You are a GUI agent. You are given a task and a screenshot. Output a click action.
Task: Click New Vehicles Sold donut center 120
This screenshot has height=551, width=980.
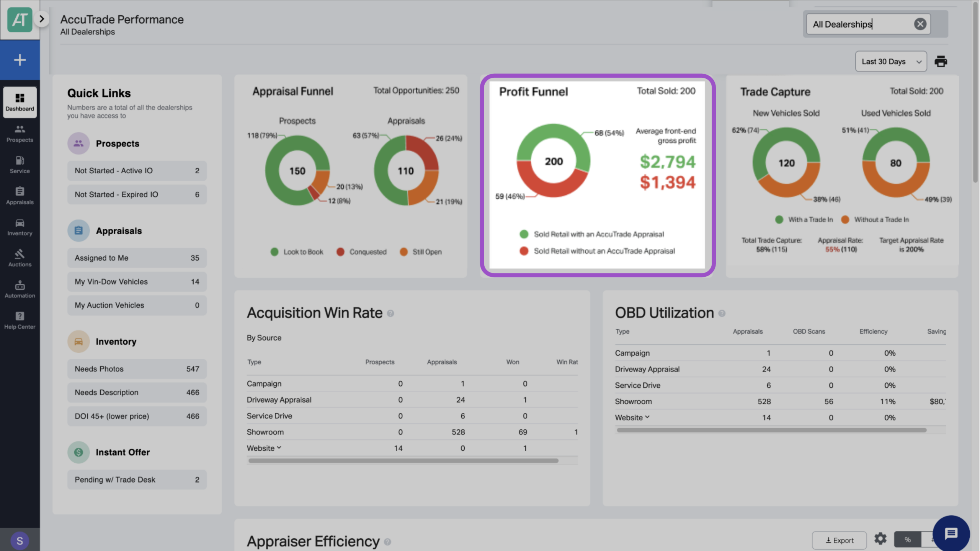click(x=787, y=163)
